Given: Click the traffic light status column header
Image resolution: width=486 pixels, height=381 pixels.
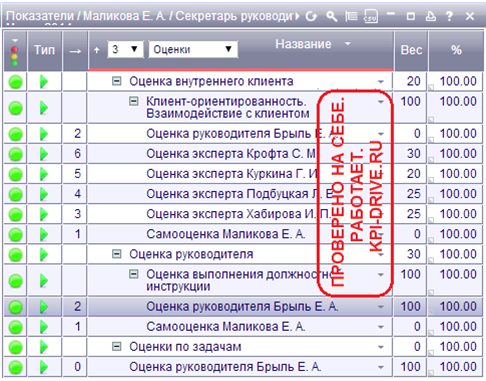Looking at the screenshot, I should tap(15, 51).
